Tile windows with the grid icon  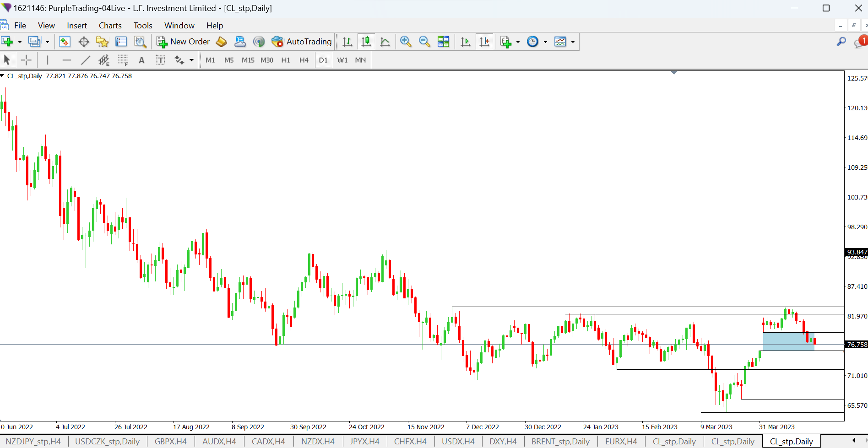point(443,42)
